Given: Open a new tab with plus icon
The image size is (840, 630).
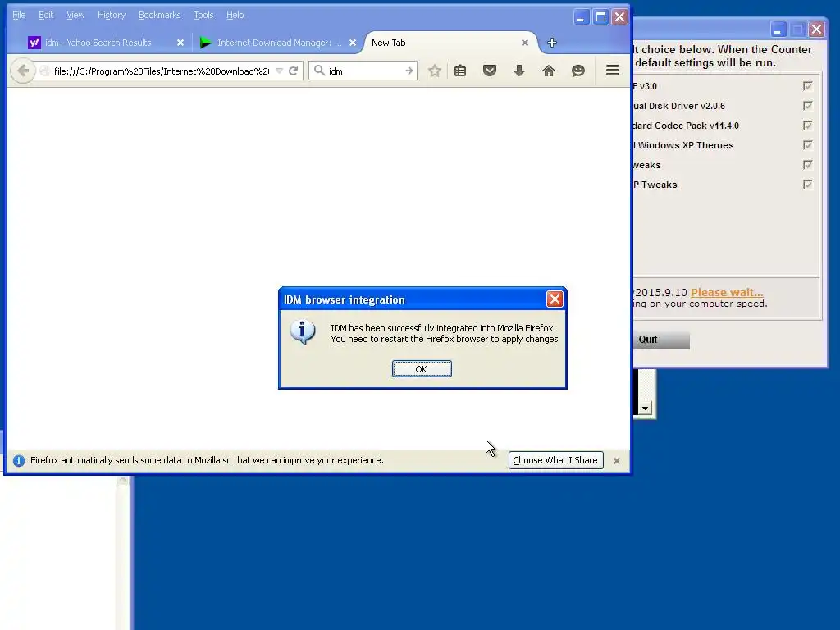Looking at the screenshot, I should pos(552,43).
